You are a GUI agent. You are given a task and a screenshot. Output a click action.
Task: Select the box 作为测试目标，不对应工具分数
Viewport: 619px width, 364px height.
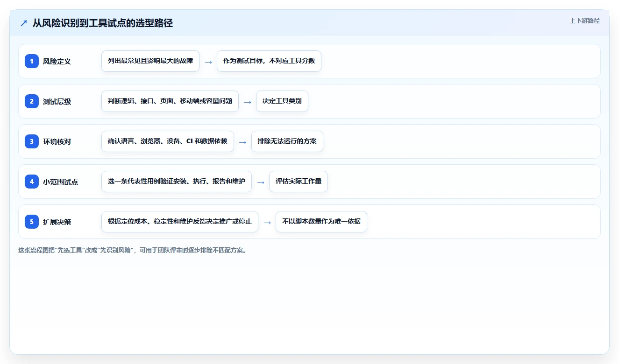269,61
